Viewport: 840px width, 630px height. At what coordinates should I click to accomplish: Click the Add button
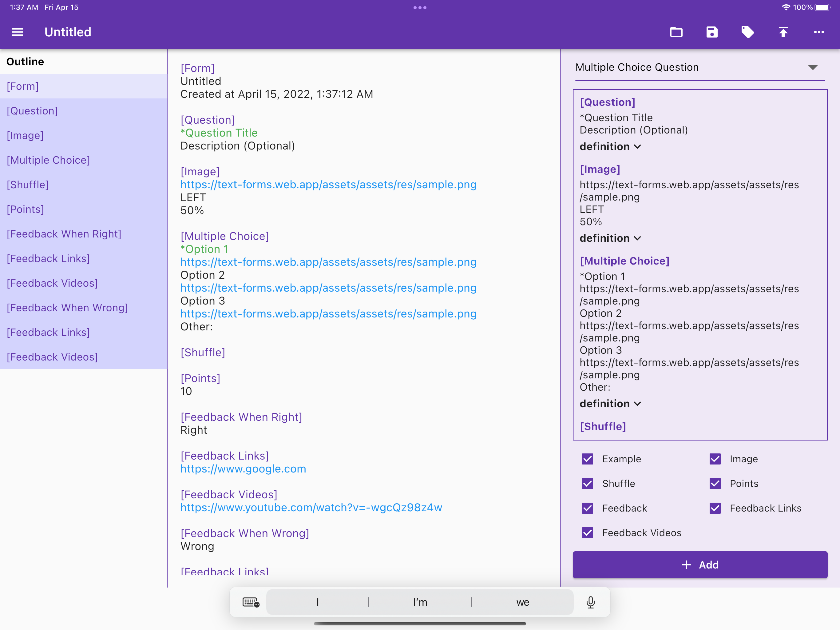pos(700,565)
